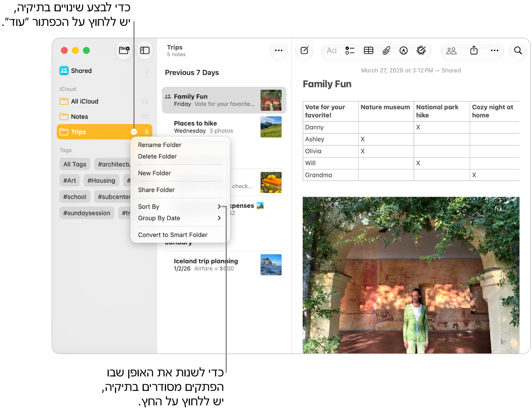Select Convert to Smart Folder
The width and height of the screenshot is (532, 409).
click(173, 235)
